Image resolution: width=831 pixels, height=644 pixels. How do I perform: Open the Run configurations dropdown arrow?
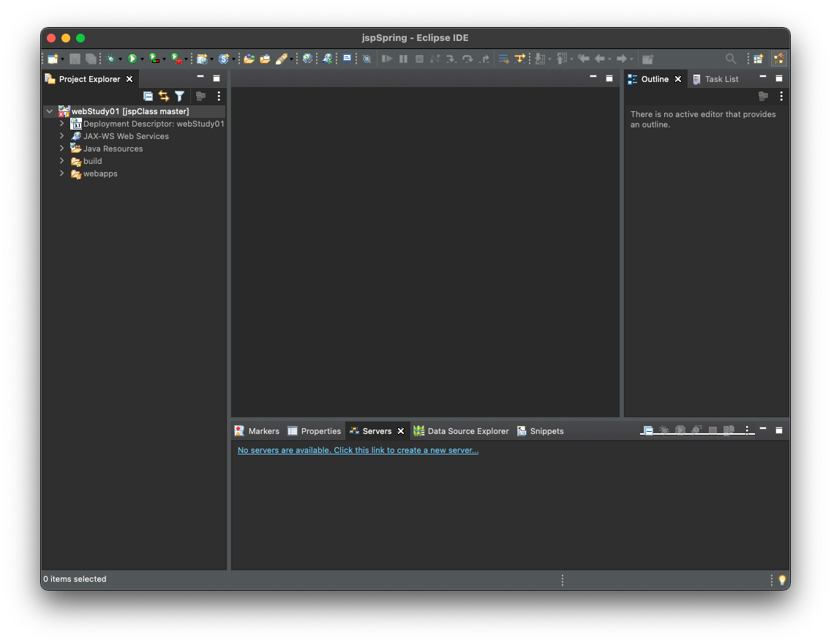(x=142, y=59)
